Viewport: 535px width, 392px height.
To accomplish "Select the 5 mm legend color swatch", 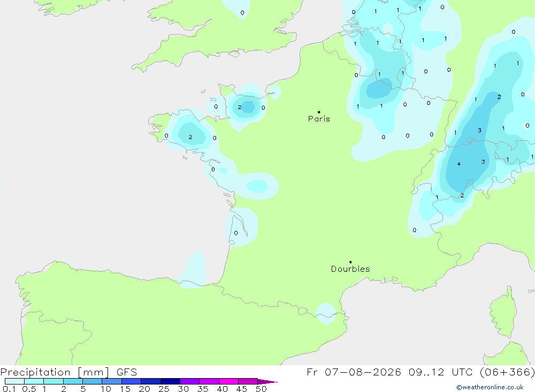I will [x=92, y=381].
